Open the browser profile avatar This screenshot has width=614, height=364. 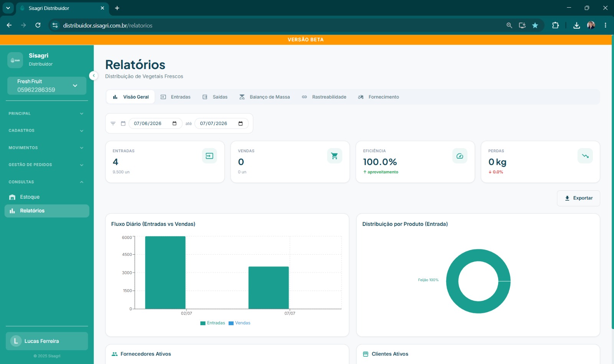(591, 25)
